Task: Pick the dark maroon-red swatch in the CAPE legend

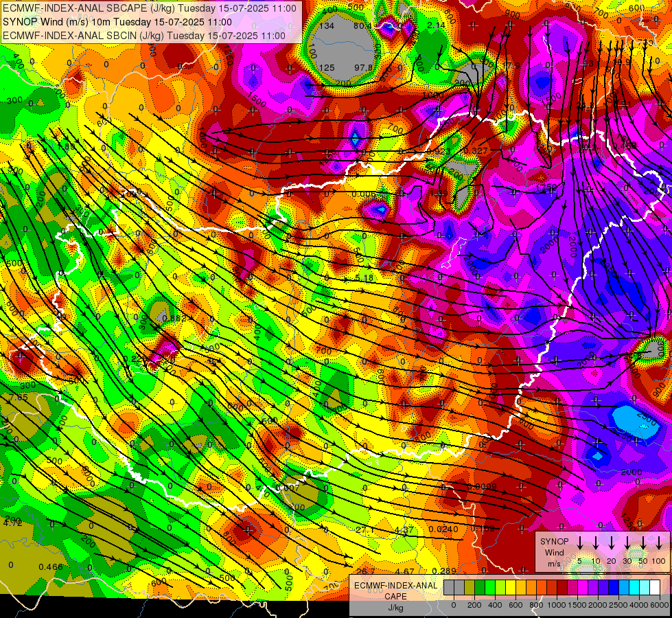Action: click(x=562, y=587)
